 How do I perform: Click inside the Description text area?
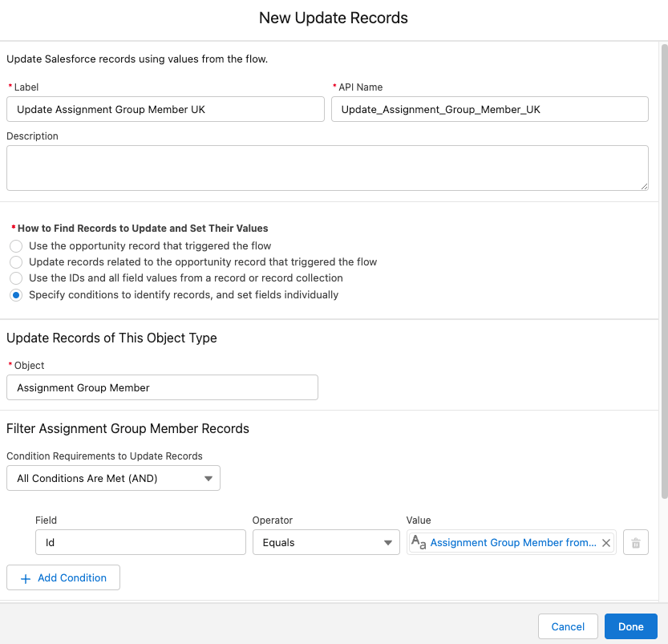[x=327, y=168]
